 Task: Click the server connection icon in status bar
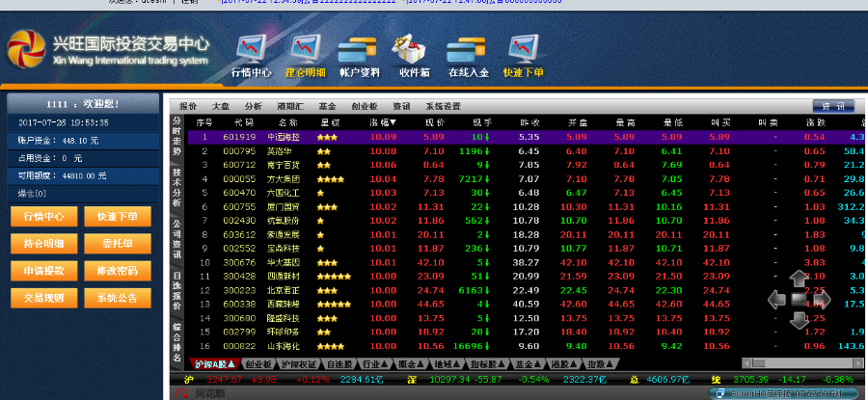point(719,394)
